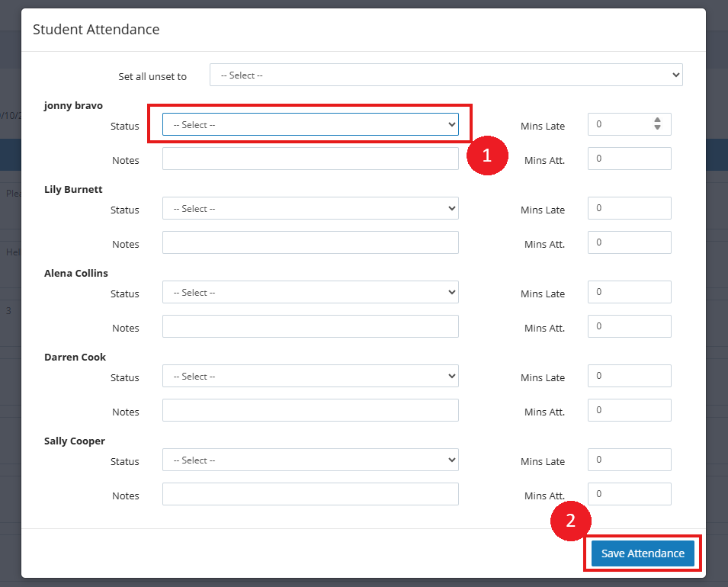Click the 'Student Attendance' dialog title

(x=96, y=29)
